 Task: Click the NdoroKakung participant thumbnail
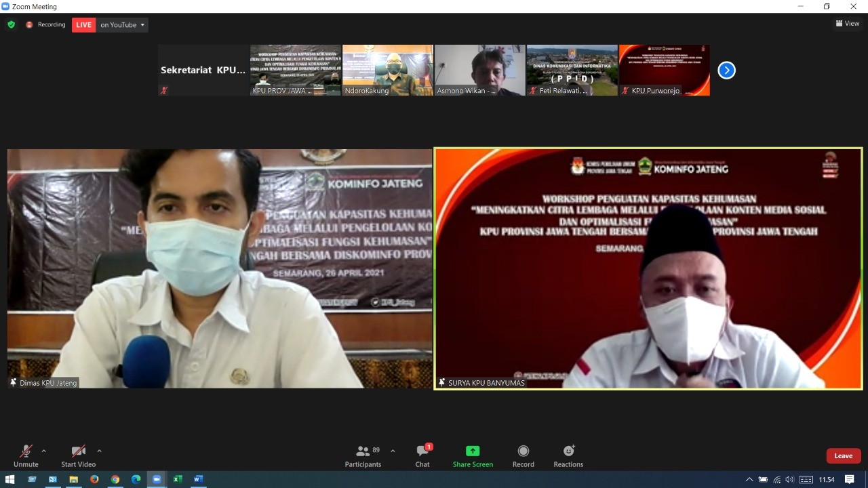387,70
